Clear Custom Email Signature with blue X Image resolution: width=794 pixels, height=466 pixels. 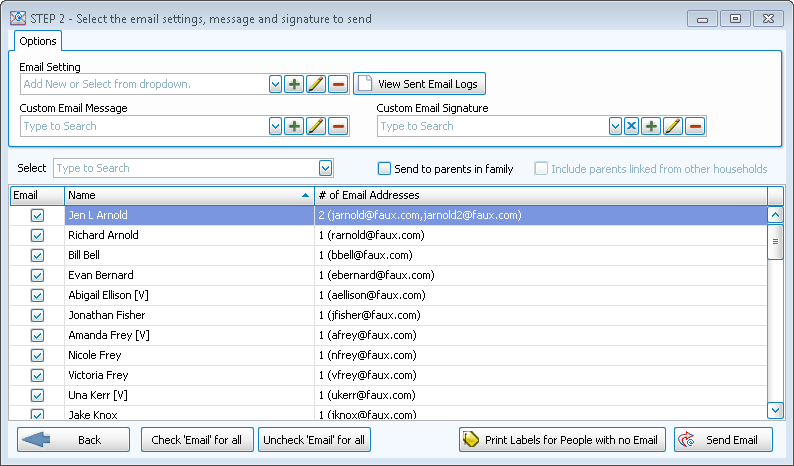[631, 126]
